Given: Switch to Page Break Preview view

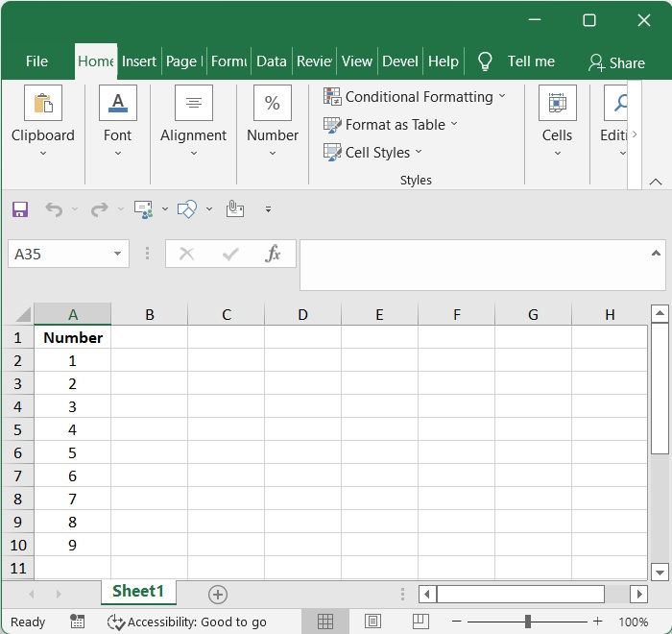Looking at the screenshot, I should click(x=419, y=622).
